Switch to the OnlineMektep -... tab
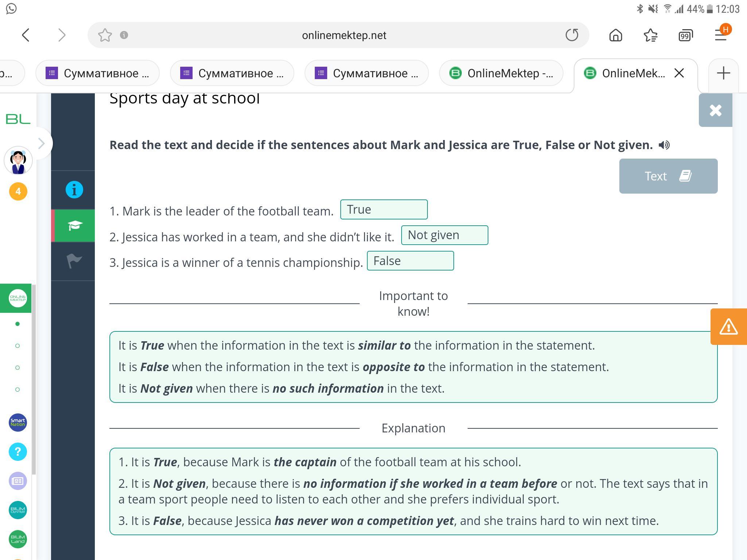 [501, 73]
